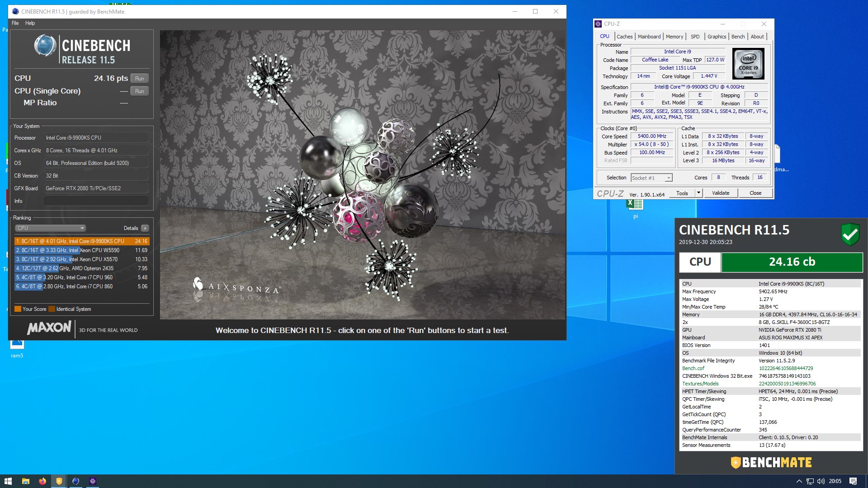
Task: Run the CPU benchmark in Cinebench
Action: click(139, 79)
